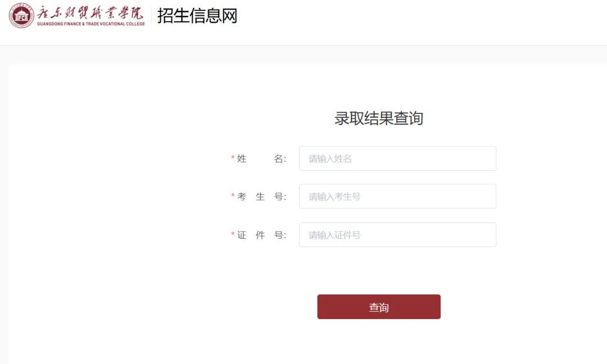Click the gray background strip below the header
Viewport: 607px width, 364px height.
point(303,54)
